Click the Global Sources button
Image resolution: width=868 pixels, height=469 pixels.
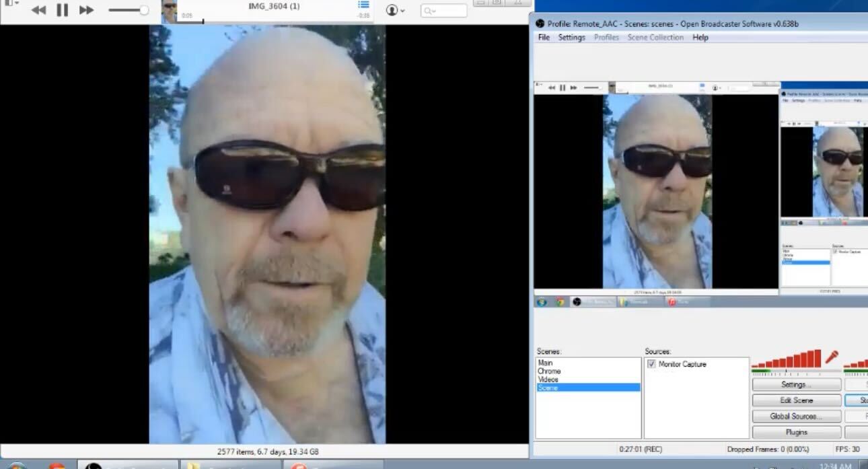tap(796, 417)
